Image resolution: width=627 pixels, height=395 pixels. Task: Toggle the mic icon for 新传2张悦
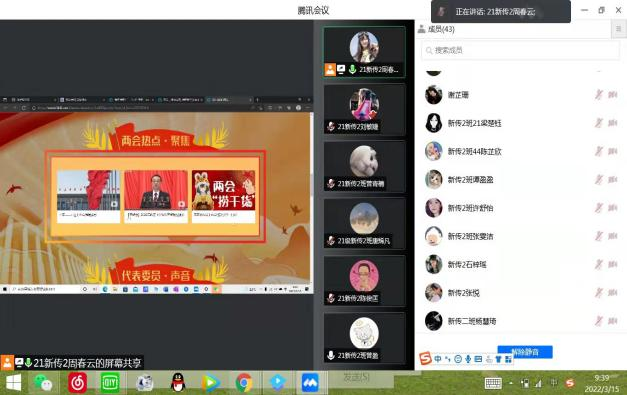pyautogui.click(x=599, y=293)
